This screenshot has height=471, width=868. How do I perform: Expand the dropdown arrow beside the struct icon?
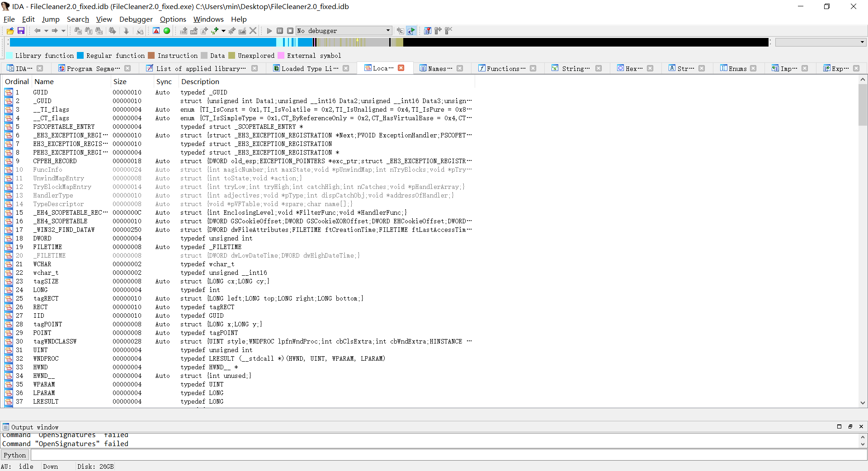click(x=223, y=31)
